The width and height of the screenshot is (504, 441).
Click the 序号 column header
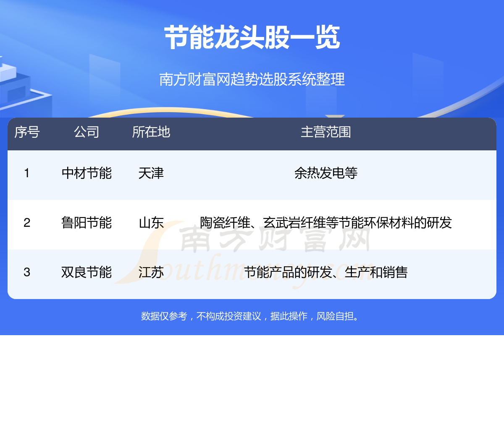pos(27,132)
